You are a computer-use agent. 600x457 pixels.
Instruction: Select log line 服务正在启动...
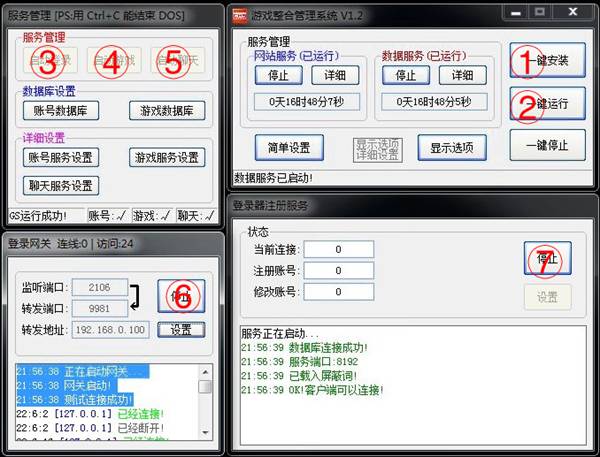click(280, 334)
